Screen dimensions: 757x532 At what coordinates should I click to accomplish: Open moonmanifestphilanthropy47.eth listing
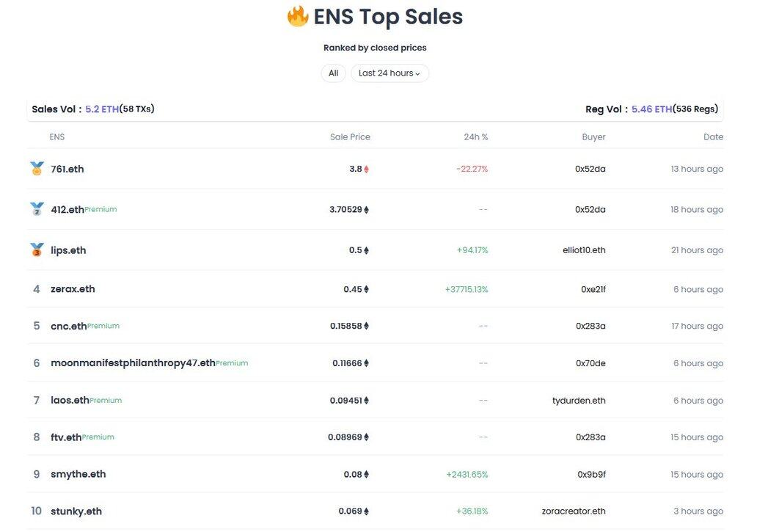pyautogui.click(x=133, y=362)
